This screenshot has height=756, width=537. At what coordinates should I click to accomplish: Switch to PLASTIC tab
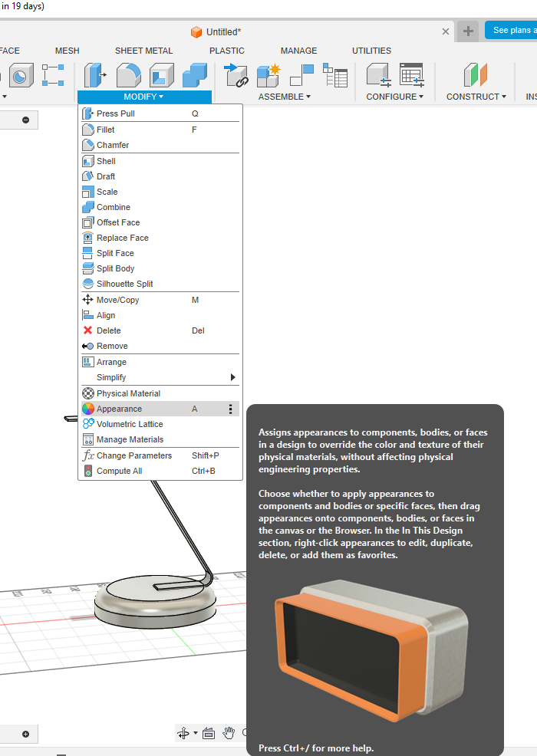pyautogui.click(x=227, y=51)
